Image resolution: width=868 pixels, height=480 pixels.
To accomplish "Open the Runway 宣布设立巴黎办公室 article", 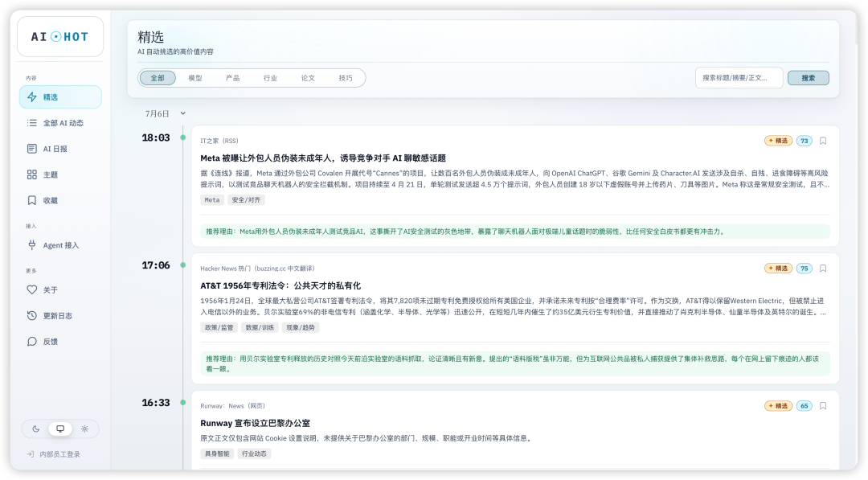I will click(256, 423).
